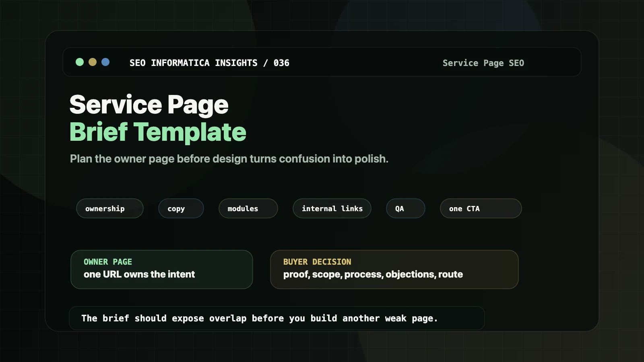The height and width of the screenshot is (362, 644).
Task: Click the Brief Template green heading
Action: [x=158, y=132]
